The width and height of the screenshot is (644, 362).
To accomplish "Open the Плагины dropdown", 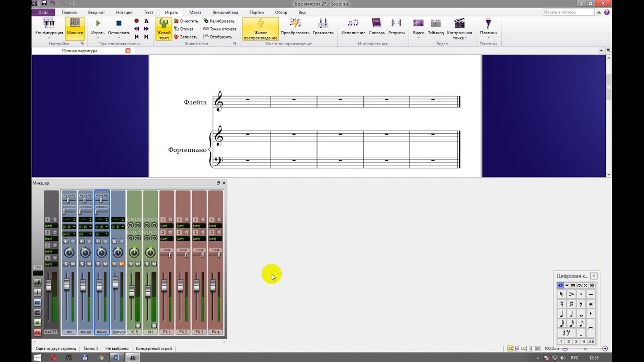I will coord(488,28).
